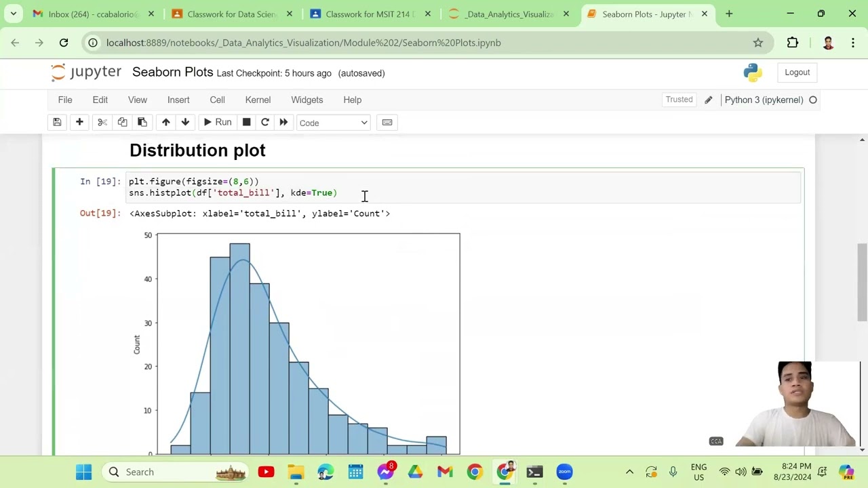868x488 pixels.
Task: Open the Kernel menu
Action: click(258, 100)
